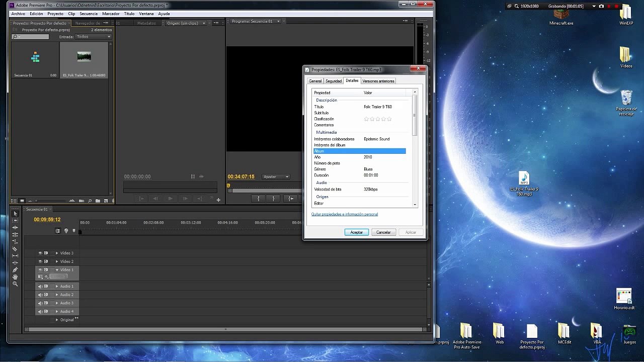644x362 pixels.
Task: Toggle Video 1 track eye visibility
Action: [40, 269]
